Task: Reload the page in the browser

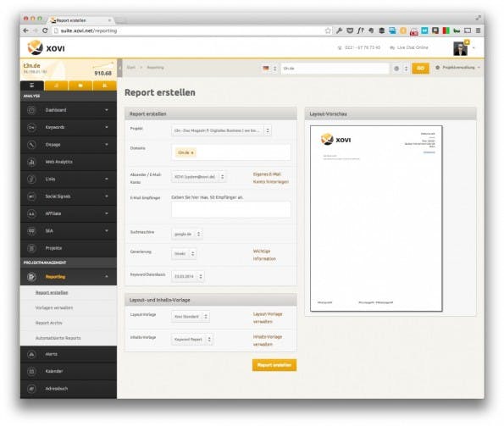Action: 45,30
